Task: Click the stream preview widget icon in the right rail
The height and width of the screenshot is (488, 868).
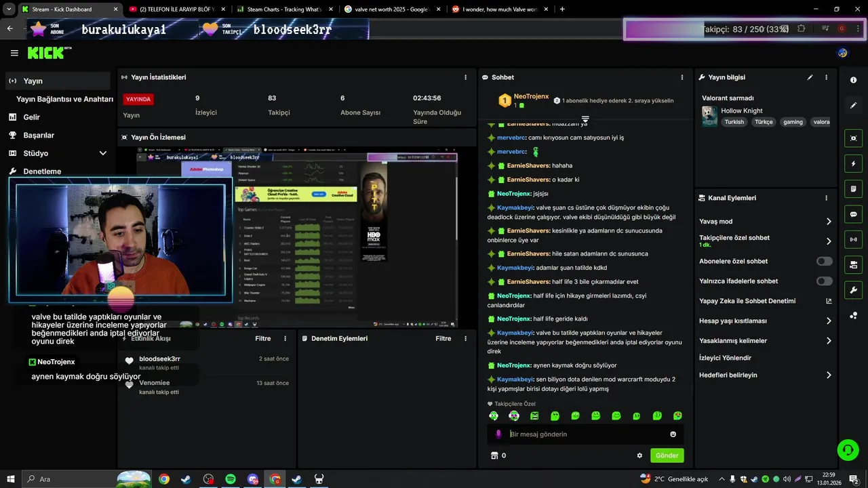Action: coord(853,138)
